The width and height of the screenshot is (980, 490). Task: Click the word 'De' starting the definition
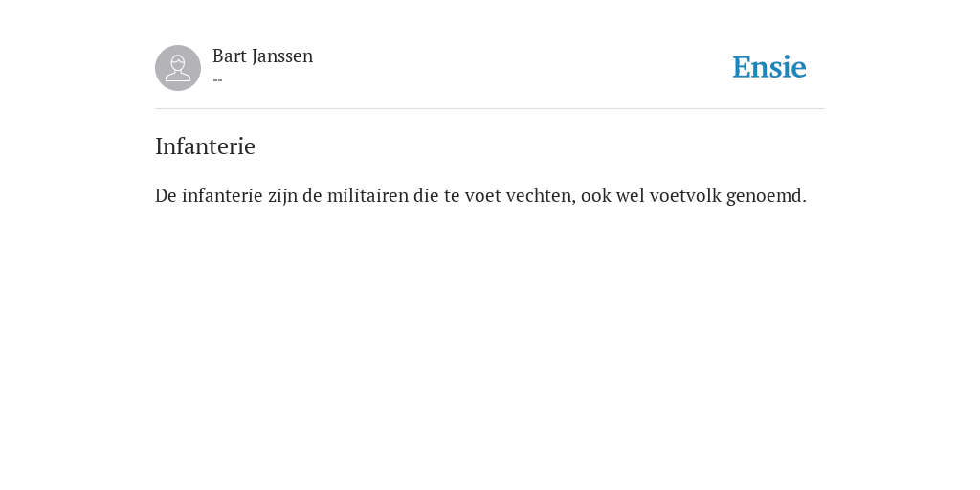point(166,195)
